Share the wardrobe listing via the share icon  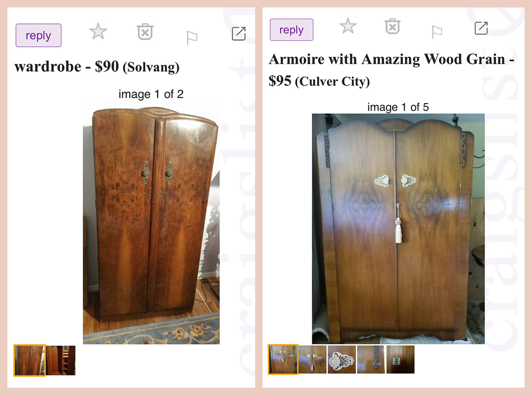(239, 33)
